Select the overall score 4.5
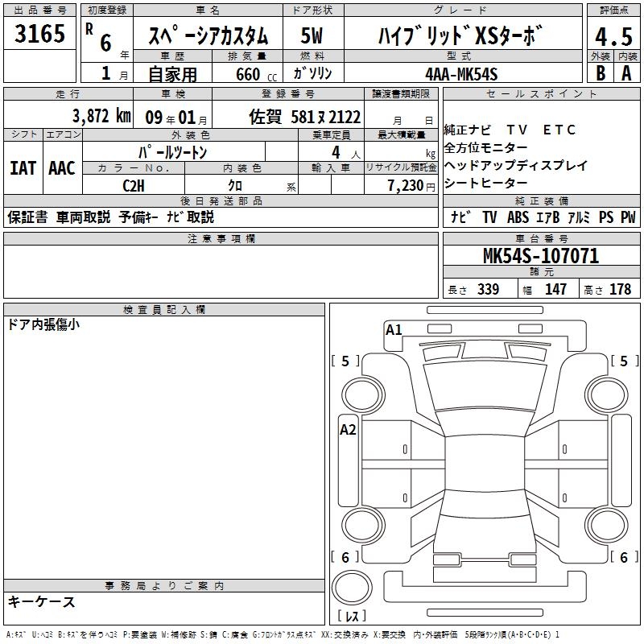This screenshot has height=644, width=644. (x=613, y=36)
